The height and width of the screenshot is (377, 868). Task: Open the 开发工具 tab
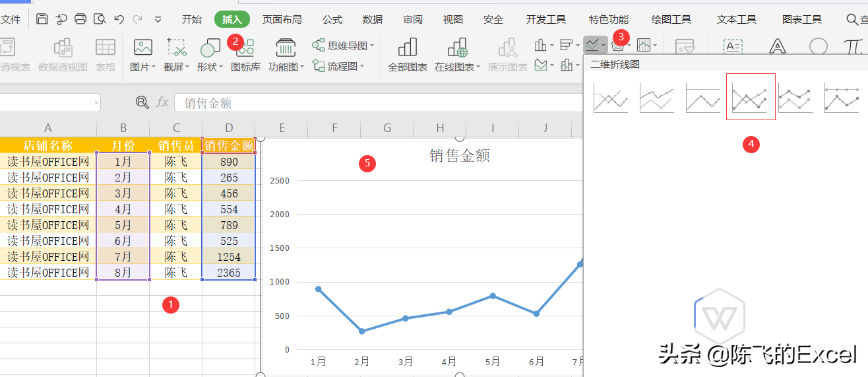[x=546, y=19]
